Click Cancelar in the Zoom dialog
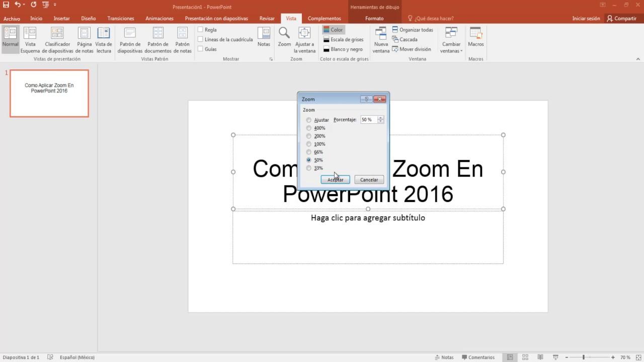644x362 pixels. [369, 179]
